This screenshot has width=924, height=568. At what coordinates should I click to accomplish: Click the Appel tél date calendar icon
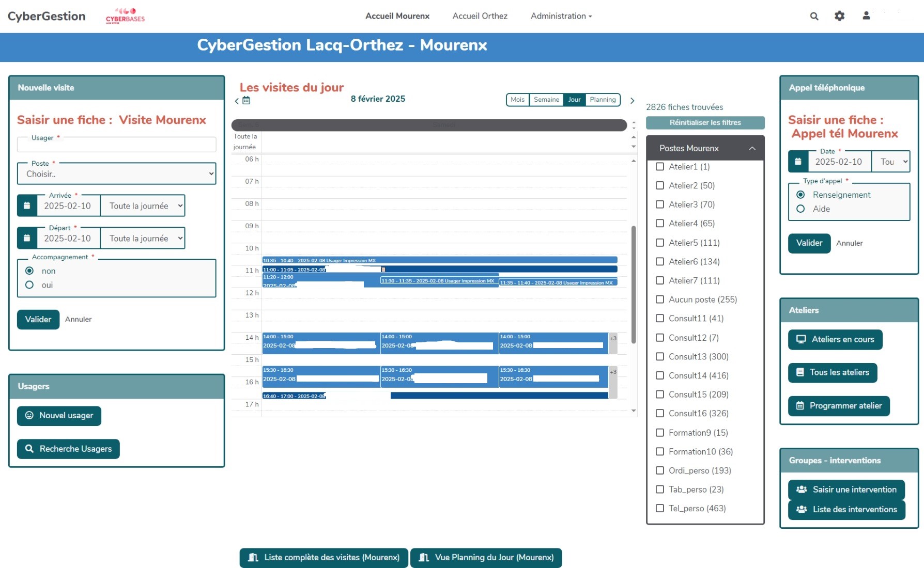pos(798,162)
